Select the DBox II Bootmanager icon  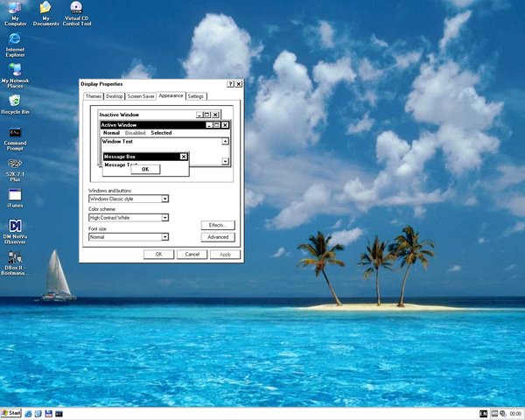(x=15, y=263)
